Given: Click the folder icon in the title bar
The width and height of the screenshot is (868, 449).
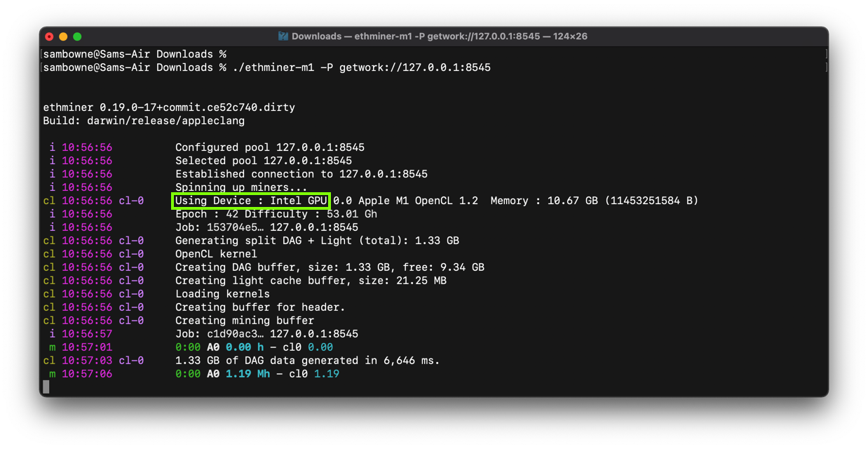Looking at the screenshot, I should [283, 36].
